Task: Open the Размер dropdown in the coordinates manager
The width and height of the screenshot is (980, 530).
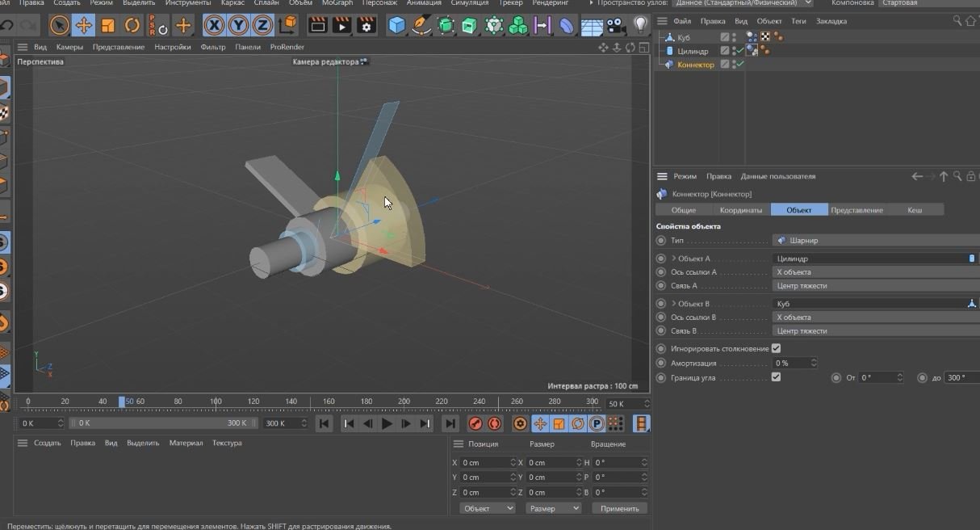Action: pyautogui.click(x=553, y=508)
